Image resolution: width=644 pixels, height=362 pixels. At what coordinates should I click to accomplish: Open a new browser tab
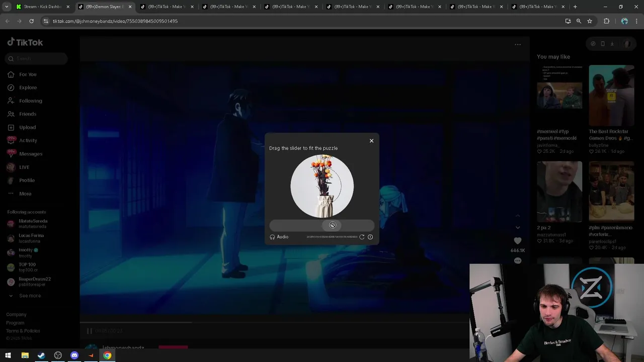(x=575, y=7)
